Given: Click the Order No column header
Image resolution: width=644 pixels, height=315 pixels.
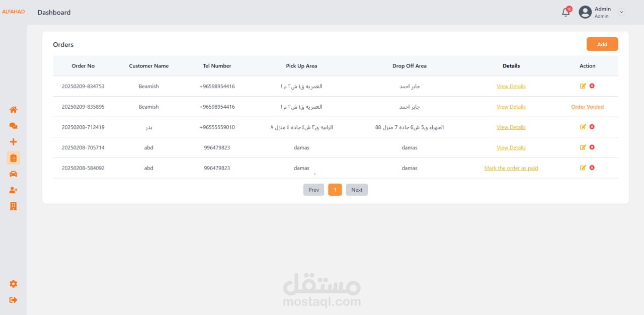Looking at the screenshot, I should pos(83,66).
